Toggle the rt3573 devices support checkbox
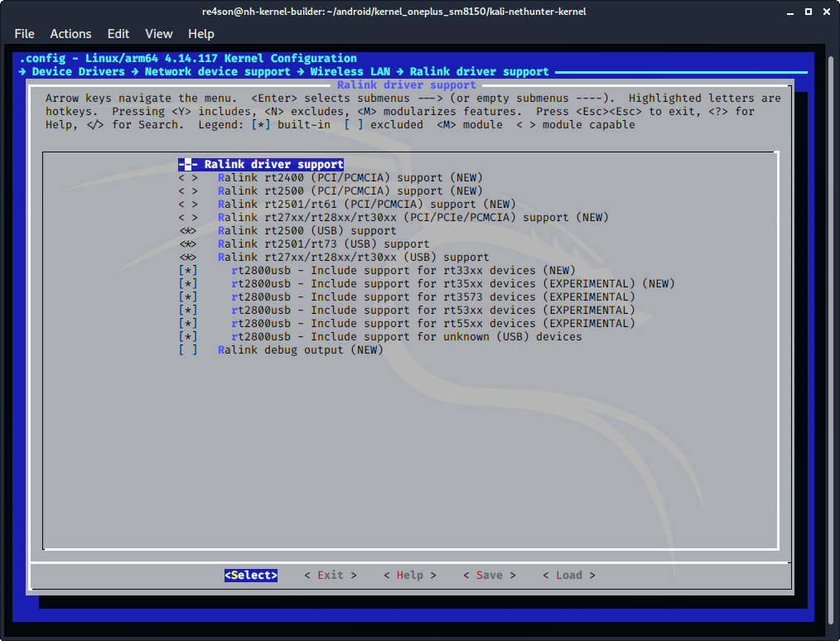 (188, 297)
